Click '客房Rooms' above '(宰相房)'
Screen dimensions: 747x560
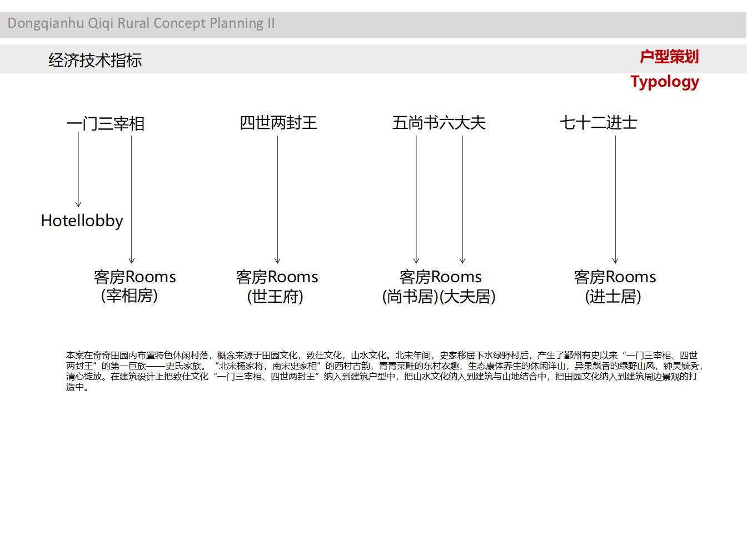tap(135, 277)
